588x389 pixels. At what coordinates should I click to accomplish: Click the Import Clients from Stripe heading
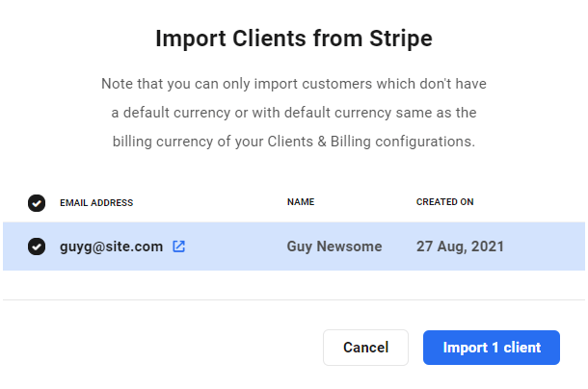click(294, 39)
